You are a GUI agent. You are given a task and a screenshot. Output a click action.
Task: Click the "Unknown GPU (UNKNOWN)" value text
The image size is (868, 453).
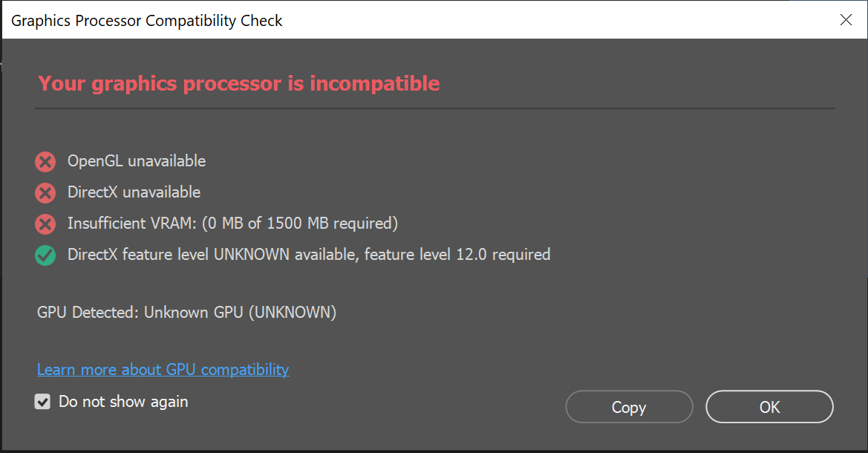[x=240, y=313]
